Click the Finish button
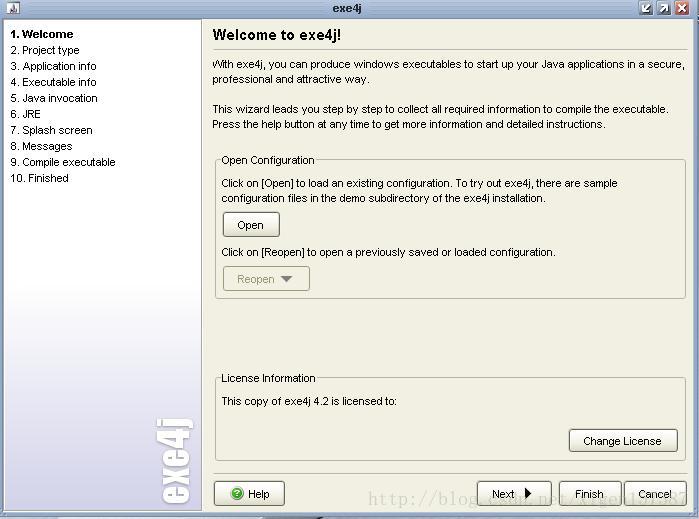 pos(589,494)
